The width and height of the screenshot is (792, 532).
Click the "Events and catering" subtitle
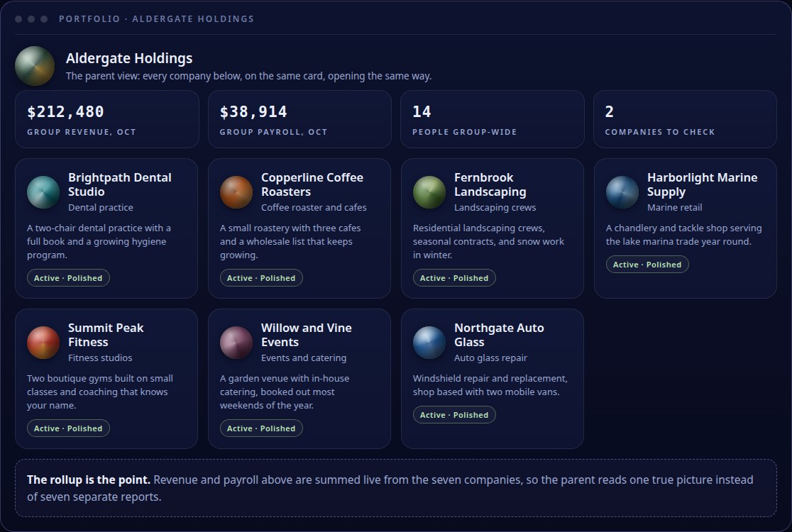(x=304, y=358)
